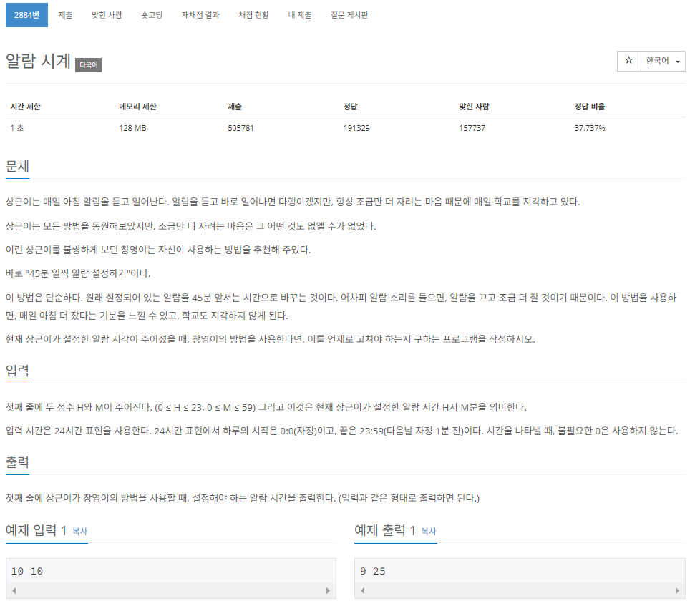Open the 질문 게시판 tab
700x606 pixels.
349,14
